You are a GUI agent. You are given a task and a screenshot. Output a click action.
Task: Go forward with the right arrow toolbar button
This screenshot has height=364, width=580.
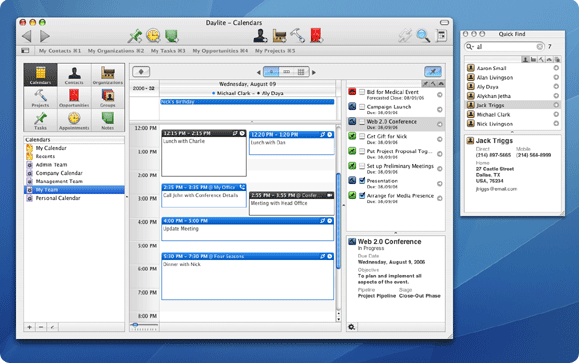[45, 36]
